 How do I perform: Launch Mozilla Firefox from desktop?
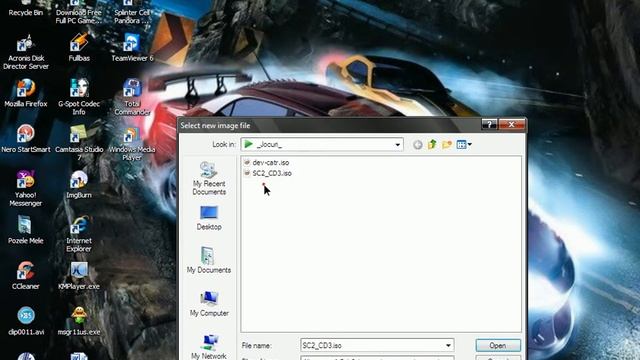[x=26, y=94]
